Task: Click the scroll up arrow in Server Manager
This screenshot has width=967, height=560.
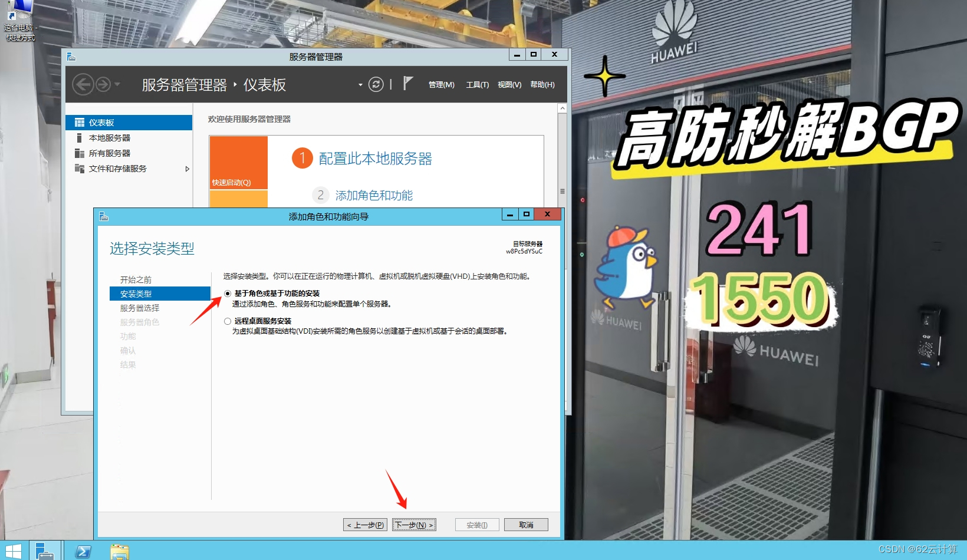Action: (x=563, y=108)
